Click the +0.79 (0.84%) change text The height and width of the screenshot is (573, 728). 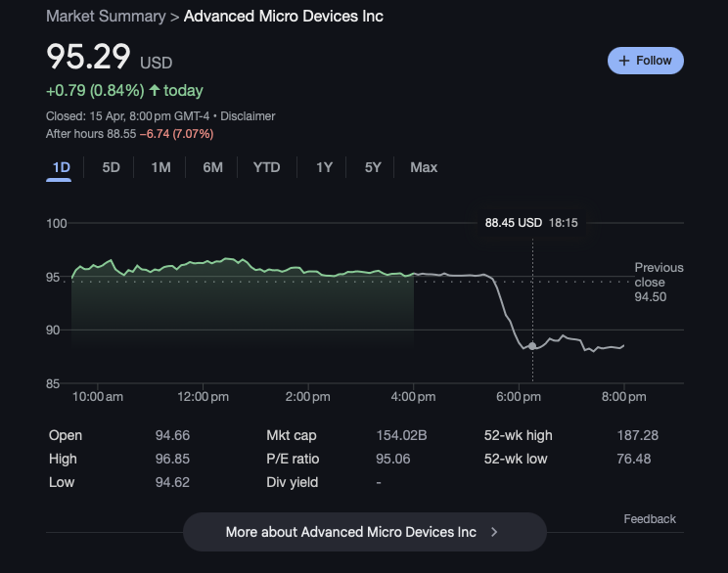pos(95,91)
